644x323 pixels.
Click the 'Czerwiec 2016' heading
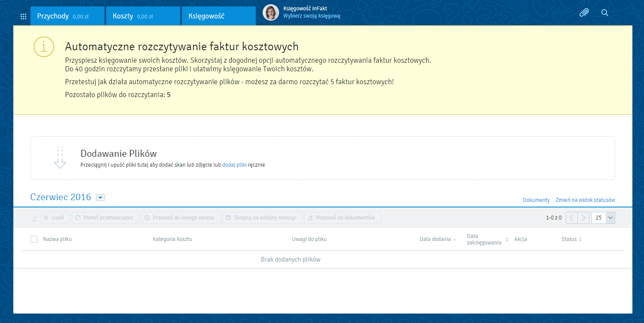point(61,197)
